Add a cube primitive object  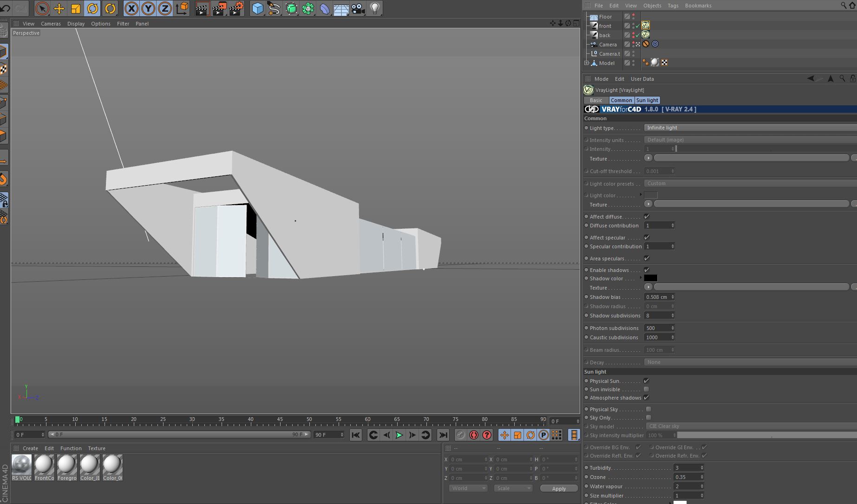(257, 8)
